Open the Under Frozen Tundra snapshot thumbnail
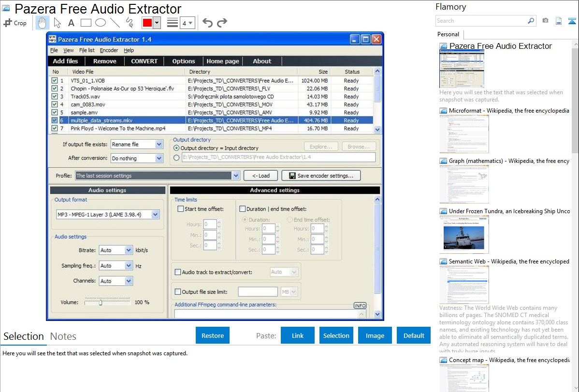This screenshot has width=579, height=392. [x=464, y=234]
